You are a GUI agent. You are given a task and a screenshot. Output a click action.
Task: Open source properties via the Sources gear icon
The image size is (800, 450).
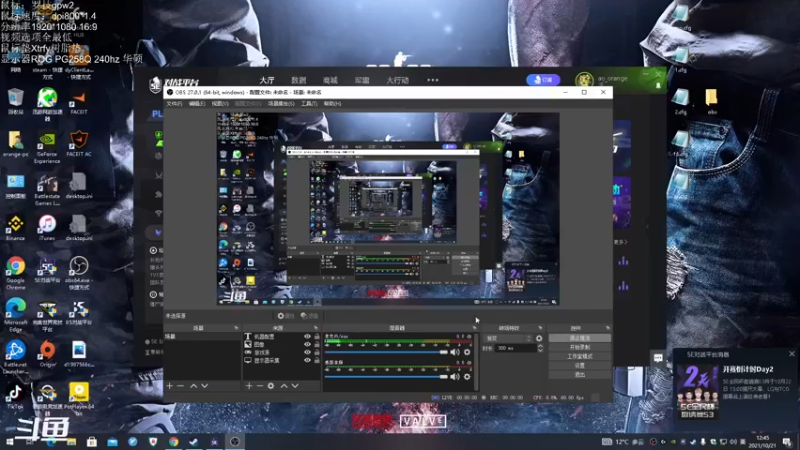271,386
